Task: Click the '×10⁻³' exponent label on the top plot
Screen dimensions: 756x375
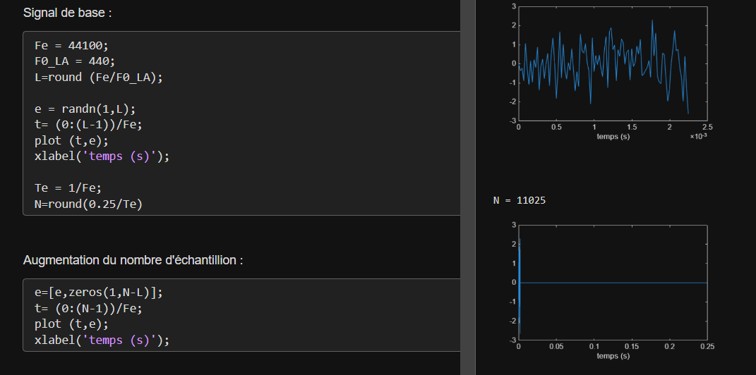Action: point(698,136)
